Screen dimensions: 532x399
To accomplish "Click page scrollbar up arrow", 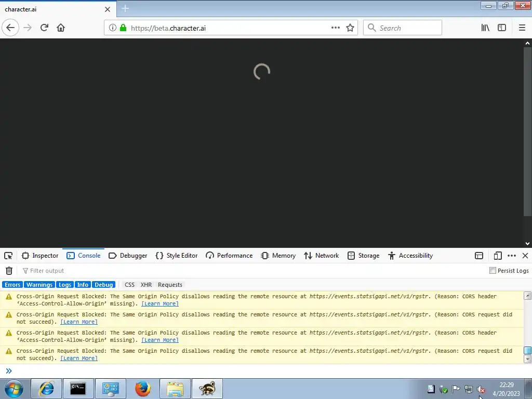I will tap(527, 43).
